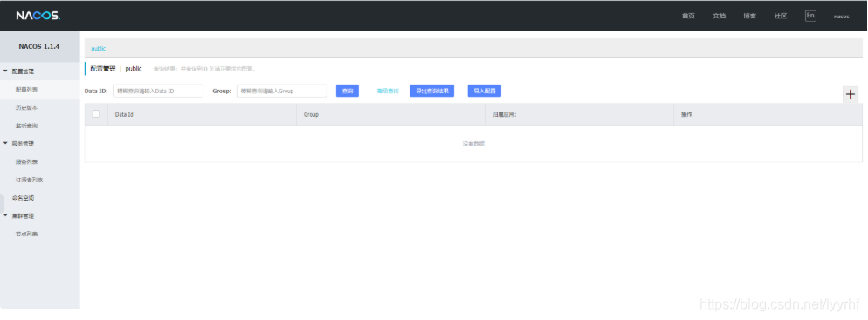
Task: Go to 首页 in top navigation
Action: pyautogui.click(x=688, y=16)
